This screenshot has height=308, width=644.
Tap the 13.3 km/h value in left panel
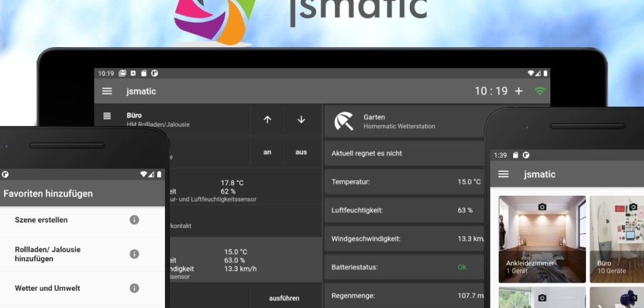tap(240, 269)
